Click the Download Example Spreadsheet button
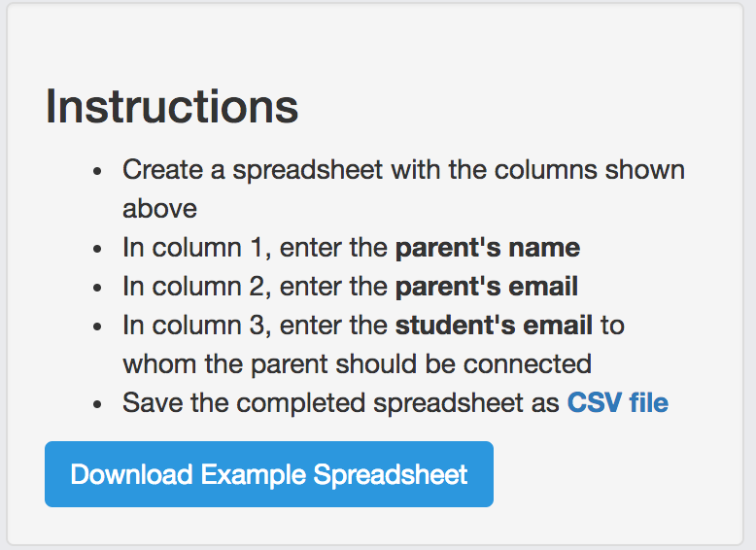Image resolution: width=756 pixels, height=550 pixels. tap(268, 474)
